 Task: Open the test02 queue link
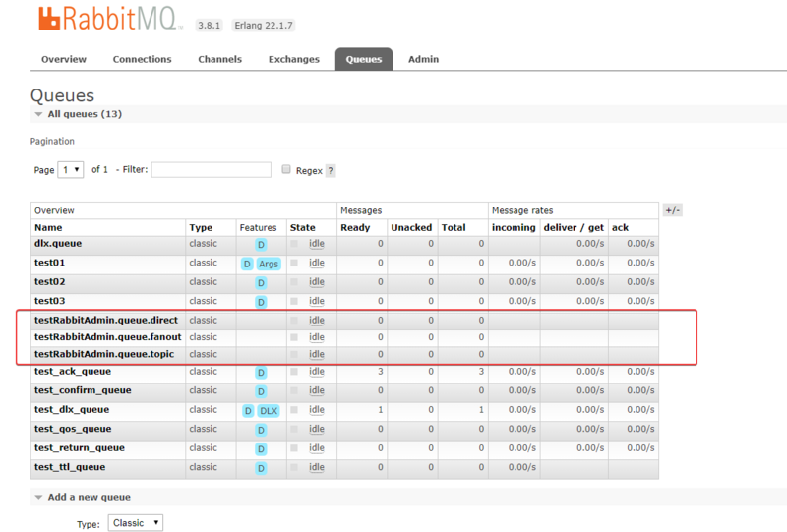point(50,281)
